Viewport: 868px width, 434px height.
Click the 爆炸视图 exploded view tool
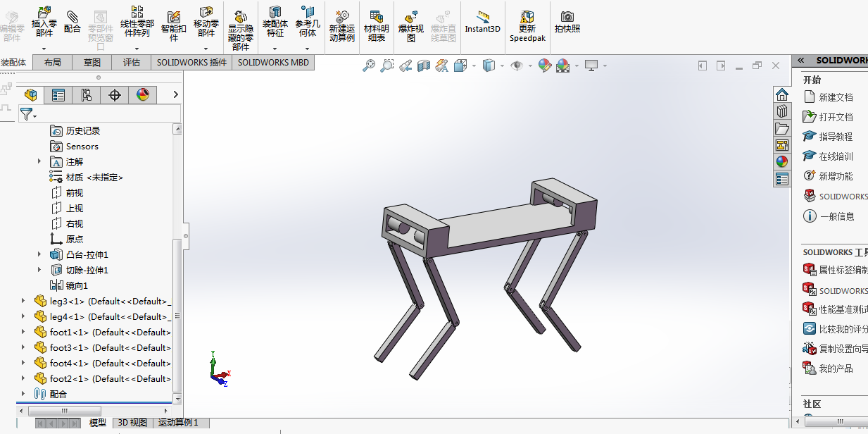point(411,25)
